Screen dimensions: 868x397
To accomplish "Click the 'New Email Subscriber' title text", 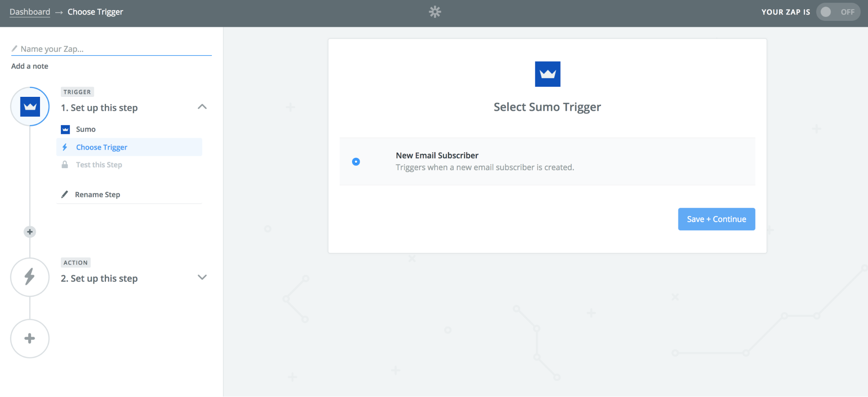I will 437,155.
